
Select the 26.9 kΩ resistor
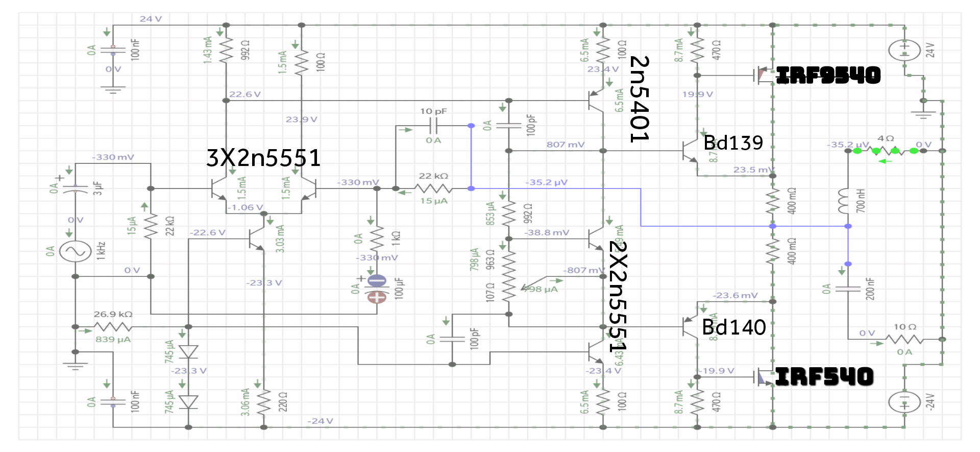pyautogui.click(x=113, y=327)
